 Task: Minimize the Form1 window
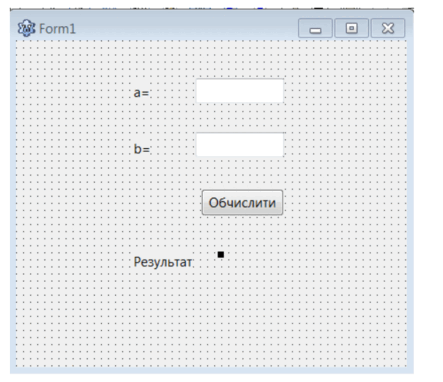[315, 28]
